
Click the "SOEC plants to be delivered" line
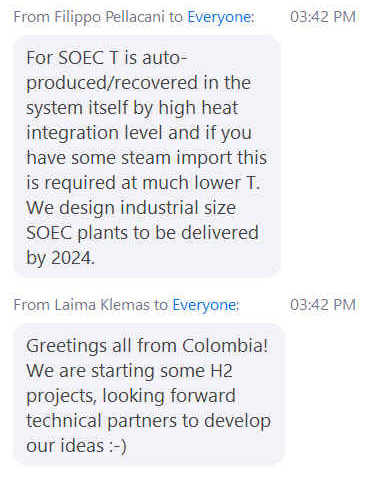[142, 232]
